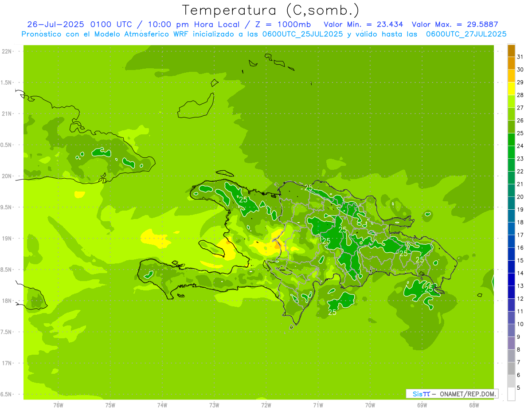This screenshot has height=411, width=532.
Task: Click the '7.5N' latitude label
Action: coord(7,332)
